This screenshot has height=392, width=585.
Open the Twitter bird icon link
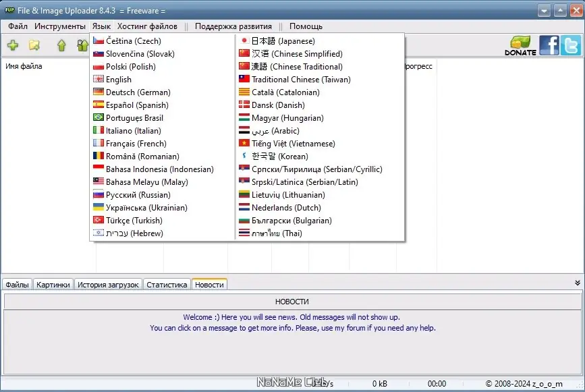click(570, 45)
